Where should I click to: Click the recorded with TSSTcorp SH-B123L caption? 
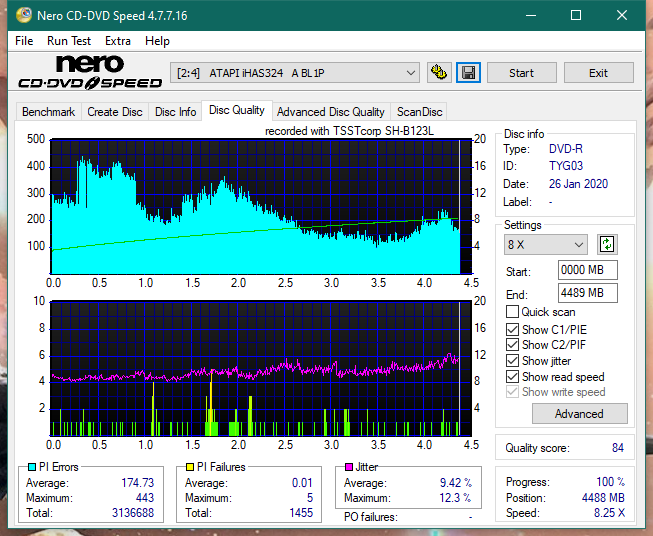click(349, 131)
